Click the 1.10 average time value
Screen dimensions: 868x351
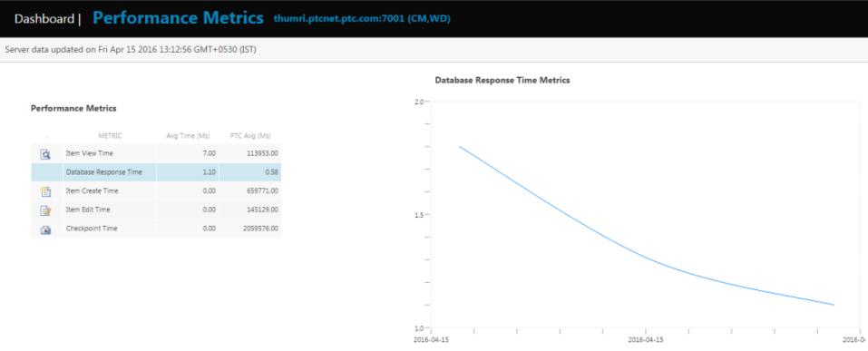210,172
